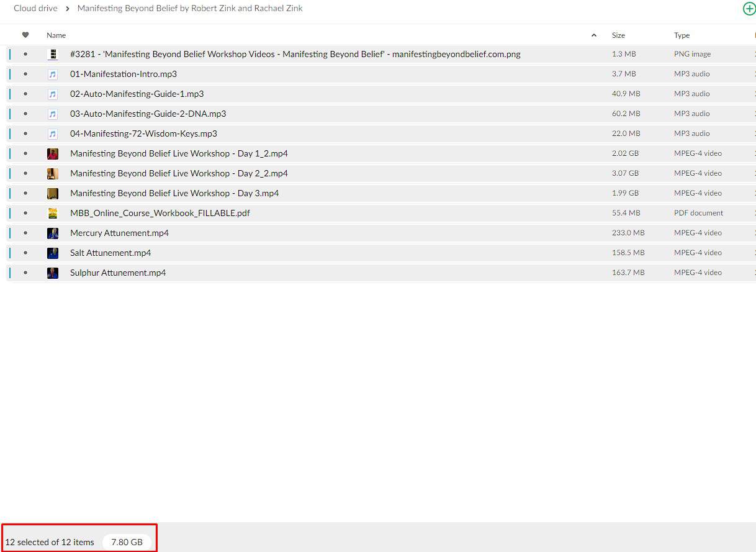Click the Day 2_2.mp4 video thumbnail
This screenshot has width=756, height=552.
pyautogui.click(x=53, y=173)
